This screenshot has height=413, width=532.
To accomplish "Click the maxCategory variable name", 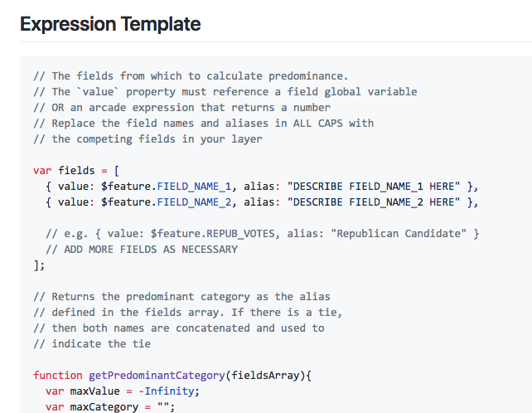I will point(104,406).
